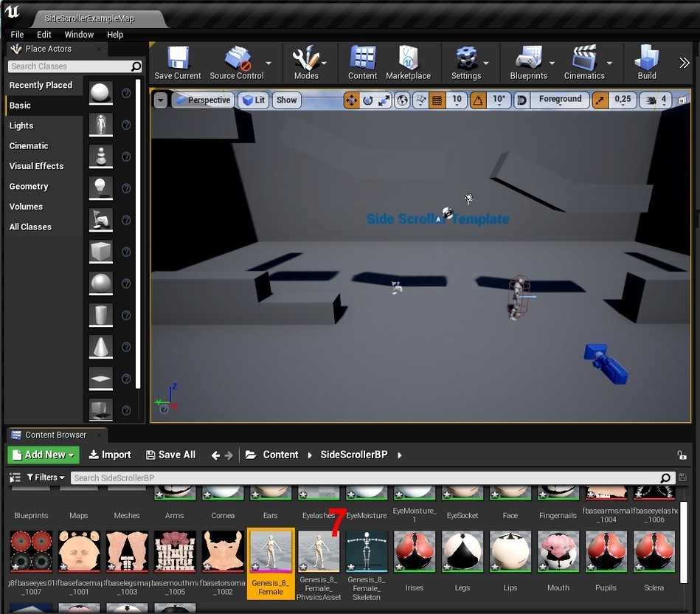Toggle grid snapping in viewport toolbar
This screenshot has height=614, width=700.
(437, 100)
